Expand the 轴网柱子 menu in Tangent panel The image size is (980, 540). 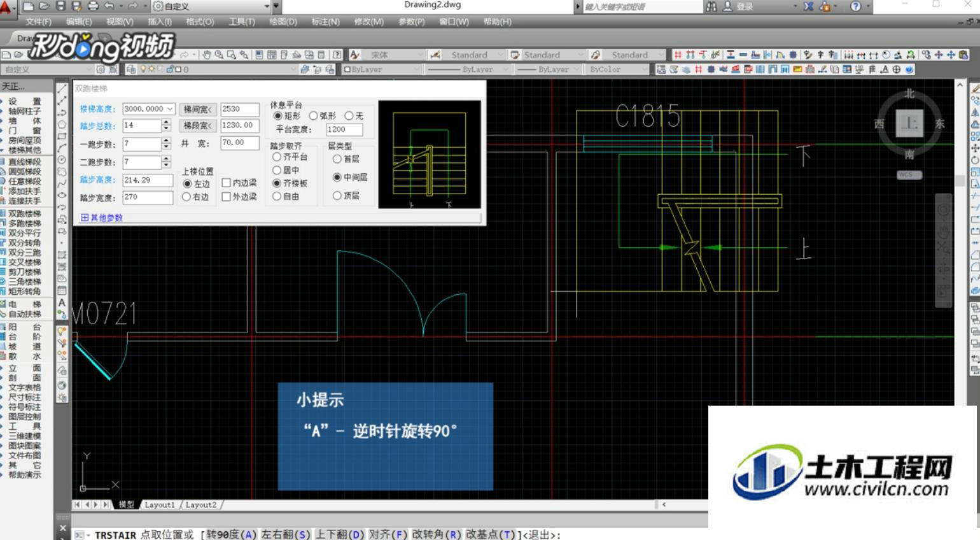point(24,111)
